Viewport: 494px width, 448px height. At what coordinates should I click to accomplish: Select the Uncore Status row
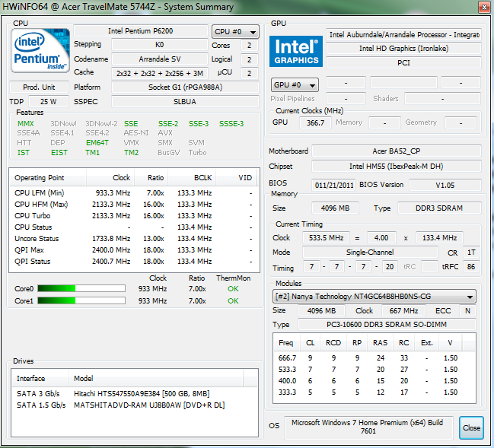134,239
